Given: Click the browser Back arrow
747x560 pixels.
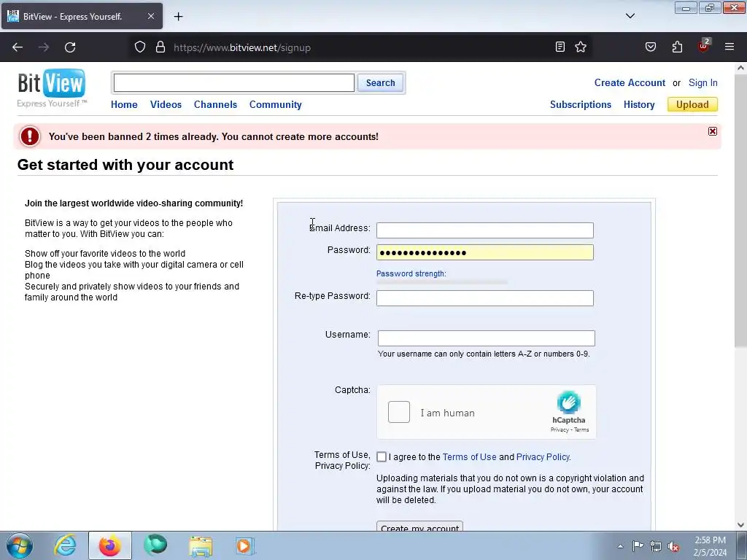Looking at the screenshot, I should point(18,47).
